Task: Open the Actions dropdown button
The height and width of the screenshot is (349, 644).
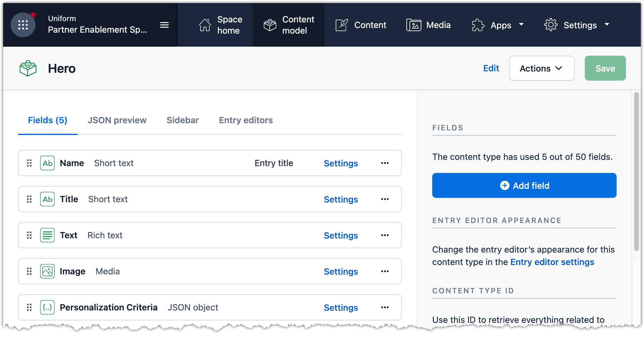Action: (542, 68)
